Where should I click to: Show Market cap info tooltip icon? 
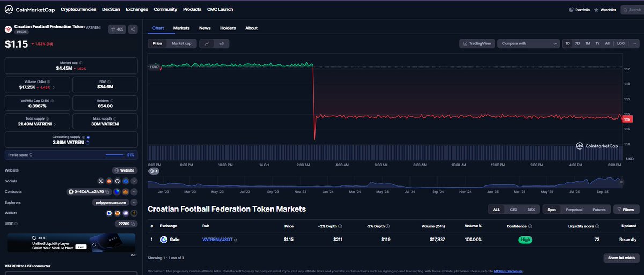point(81,63)
